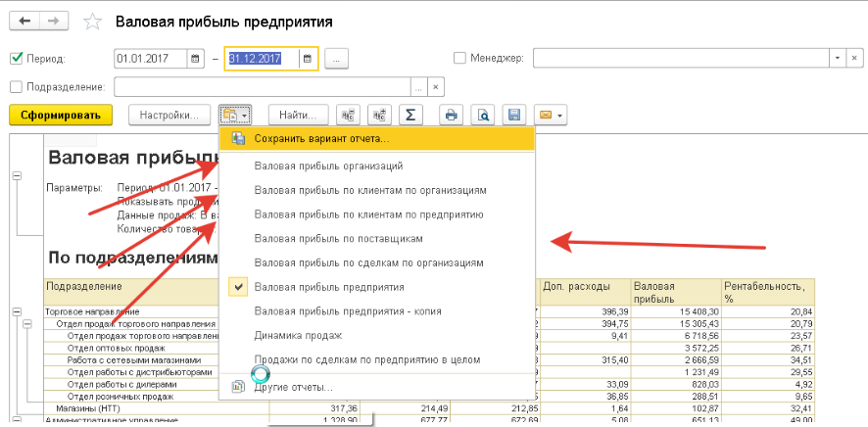Open calendar picker for start date 01.01.2017
Screen dimensions: 868x427
click(x=195, y=59)
